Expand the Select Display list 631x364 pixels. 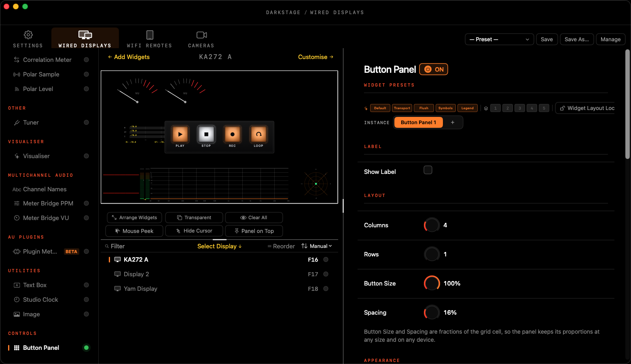coord(220,246)
